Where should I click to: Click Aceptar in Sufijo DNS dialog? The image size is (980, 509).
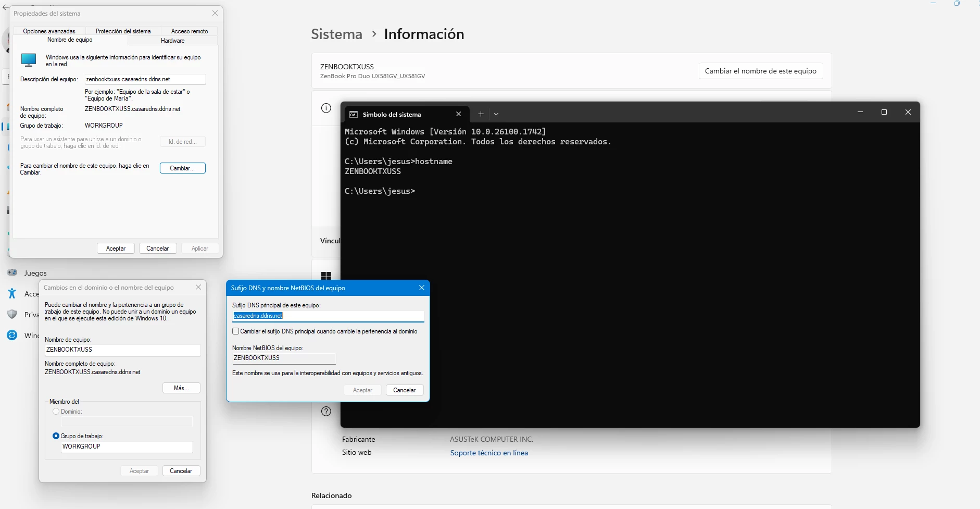362,390
